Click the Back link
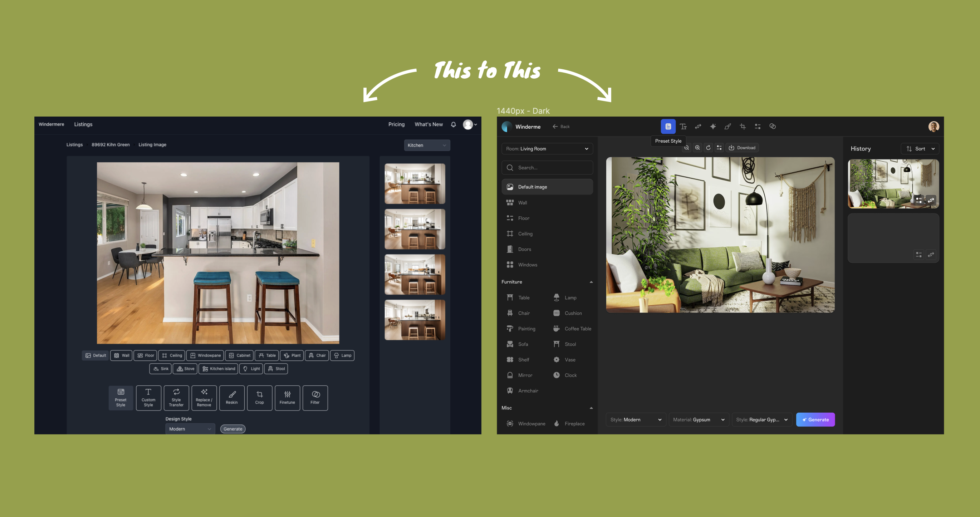Viewport: 980px width, 517px height. (561, 127)
